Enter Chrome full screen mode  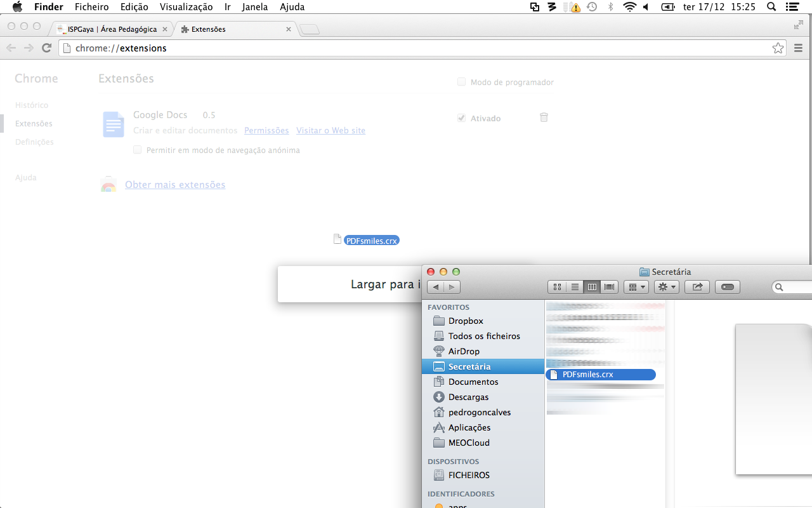tap(799, 25)
